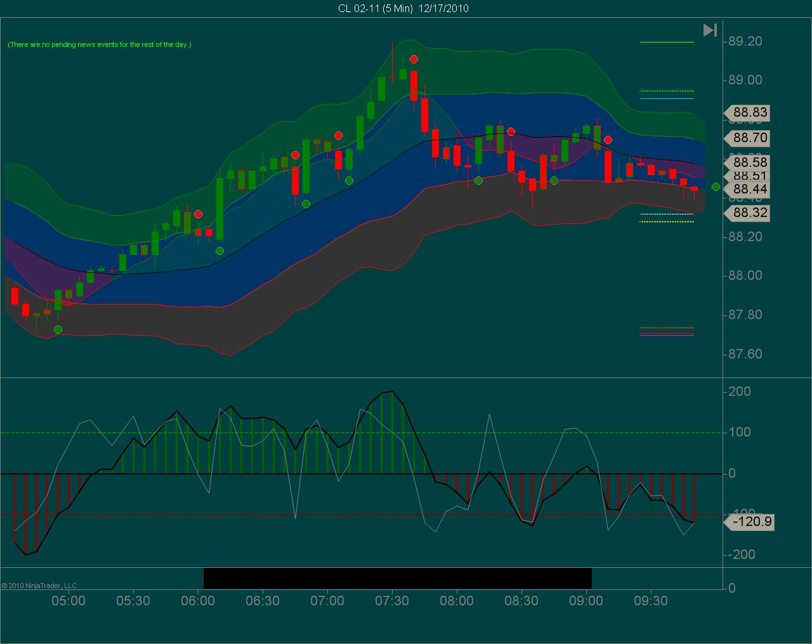Click the 06:00 time axis label
Viewport: 812px width, 644px height.
click(x=198, y=601)
